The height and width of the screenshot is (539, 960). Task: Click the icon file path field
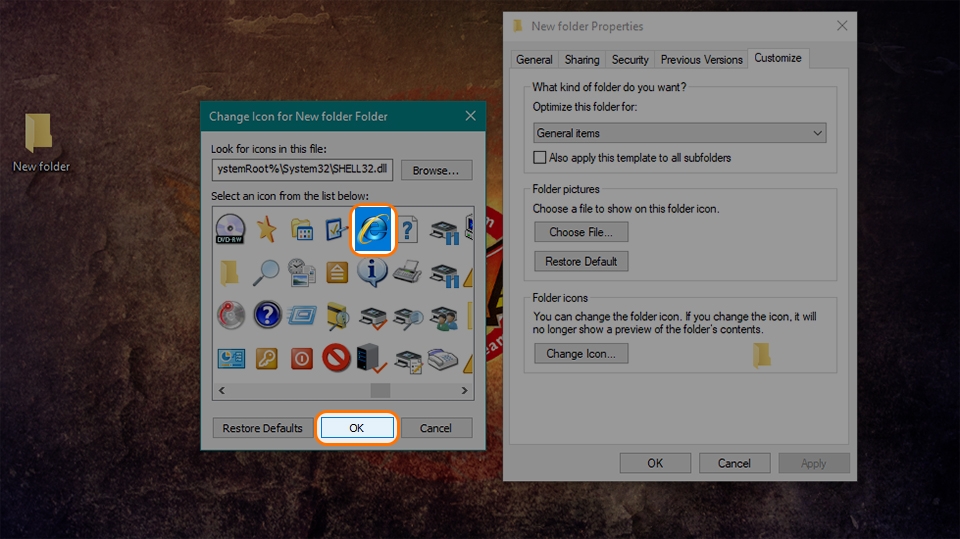(302, 170)
